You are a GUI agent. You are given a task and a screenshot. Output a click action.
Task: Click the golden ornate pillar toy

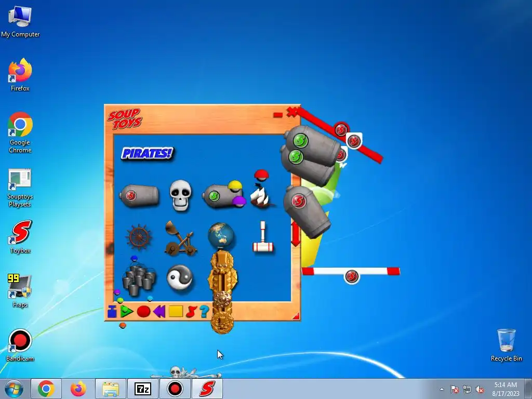click(x=222, y=292)
